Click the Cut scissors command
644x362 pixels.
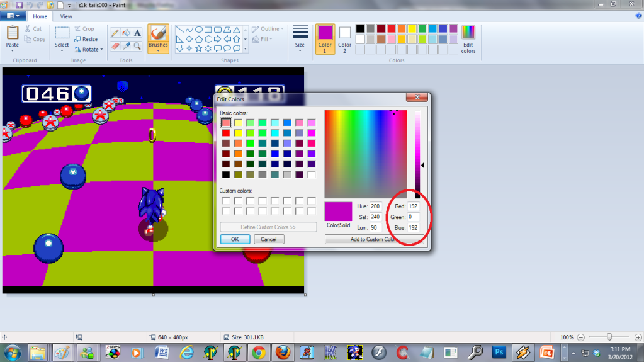click(x=33, y=29)
